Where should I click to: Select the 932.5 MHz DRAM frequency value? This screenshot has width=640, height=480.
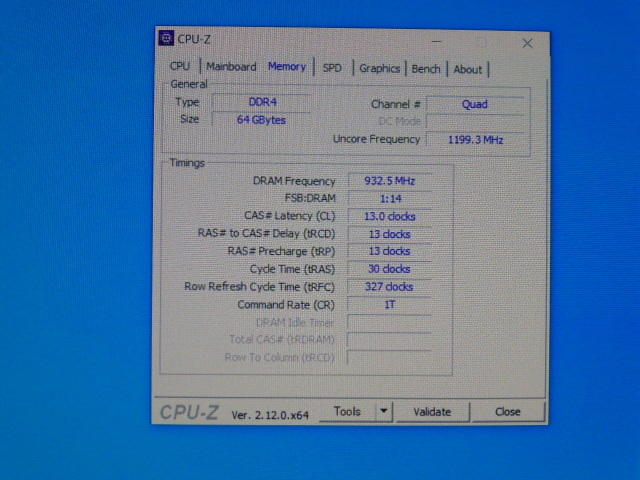(x=390, y=181)
